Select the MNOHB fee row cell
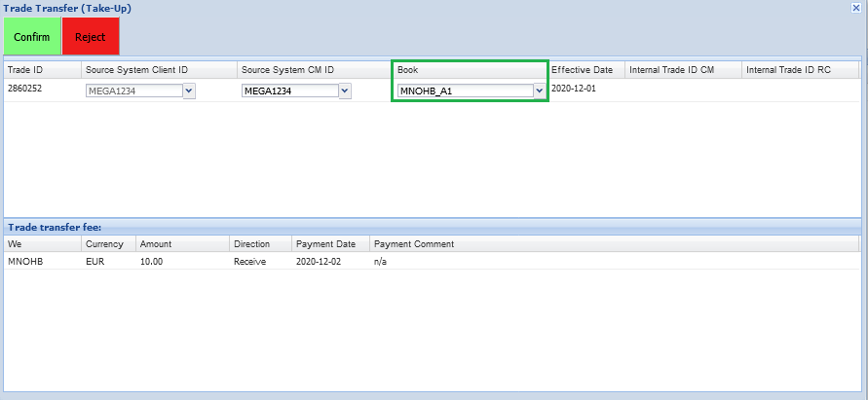The height and width of the screenshot is (400, 868). click(x=23, y=262)
